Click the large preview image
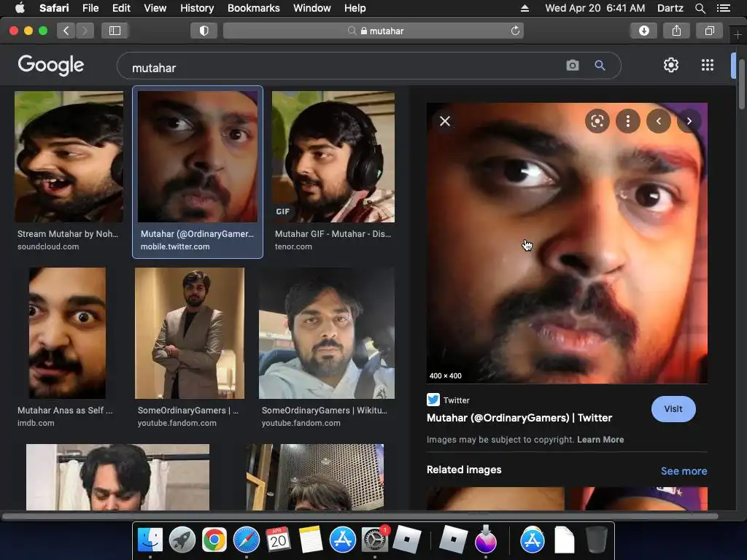The width and height of the screenshot is (747, 560). [x=567, y=244]
